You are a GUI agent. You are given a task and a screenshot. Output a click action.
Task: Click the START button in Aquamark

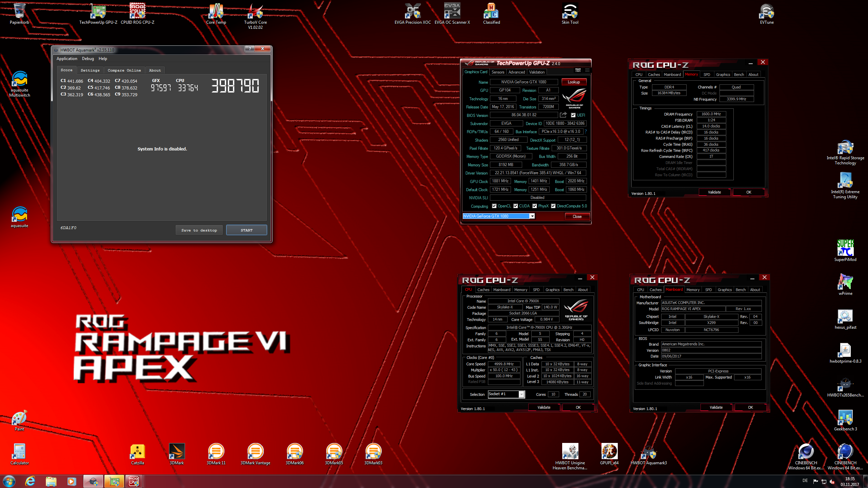pos(246,230)
